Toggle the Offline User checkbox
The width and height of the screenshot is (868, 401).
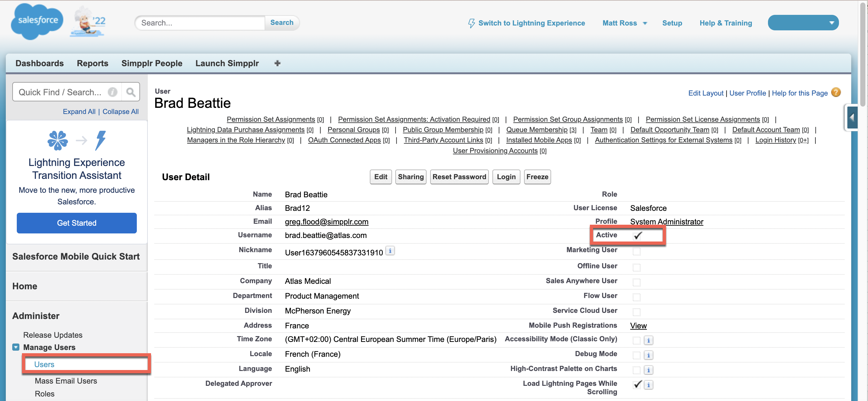coord(637,267)
